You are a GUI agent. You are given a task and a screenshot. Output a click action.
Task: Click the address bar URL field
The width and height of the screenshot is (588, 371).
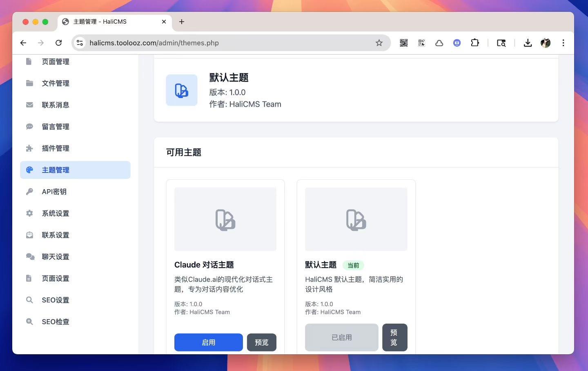click(x=229, y=43)
